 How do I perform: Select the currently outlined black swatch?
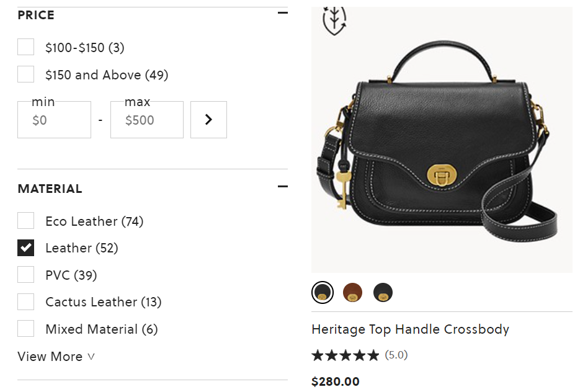pyautogui.click(x=323, y=292)
